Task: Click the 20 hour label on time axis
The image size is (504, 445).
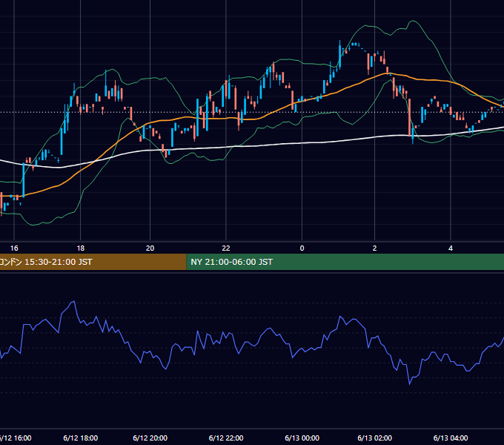Action: point(150,248)
